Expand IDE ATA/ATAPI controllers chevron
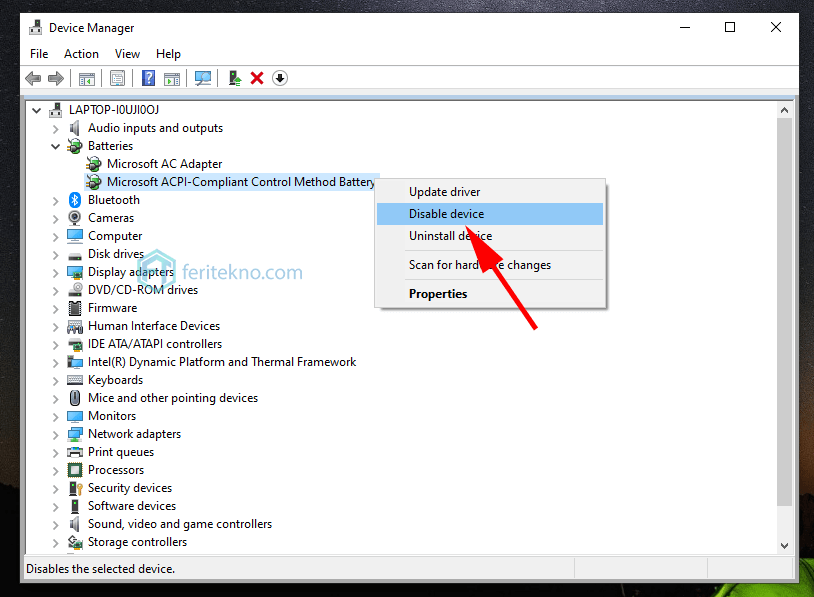 pos(56,344)
